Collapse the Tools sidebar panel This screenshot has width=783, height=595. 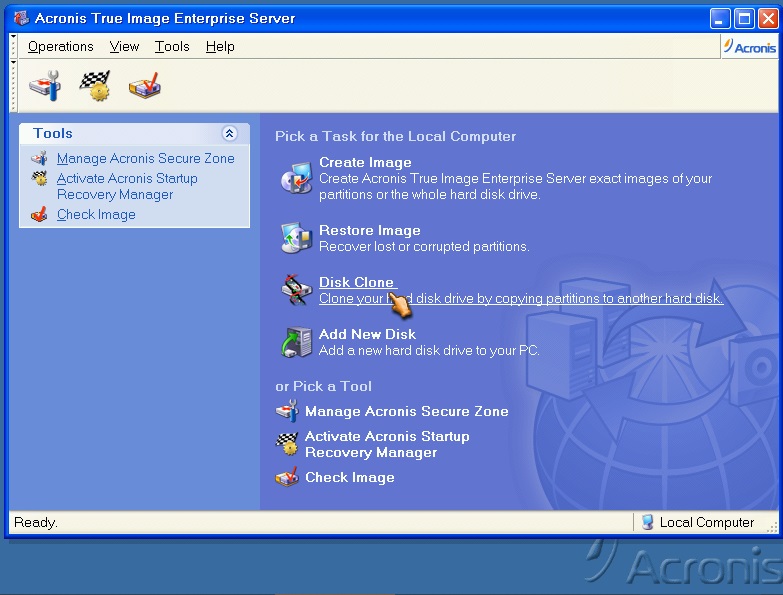click(229, 133)
